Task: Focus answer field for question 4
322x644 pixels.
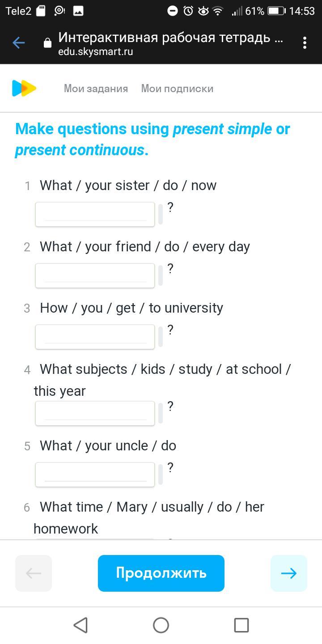Action: [x=95, y=413]
